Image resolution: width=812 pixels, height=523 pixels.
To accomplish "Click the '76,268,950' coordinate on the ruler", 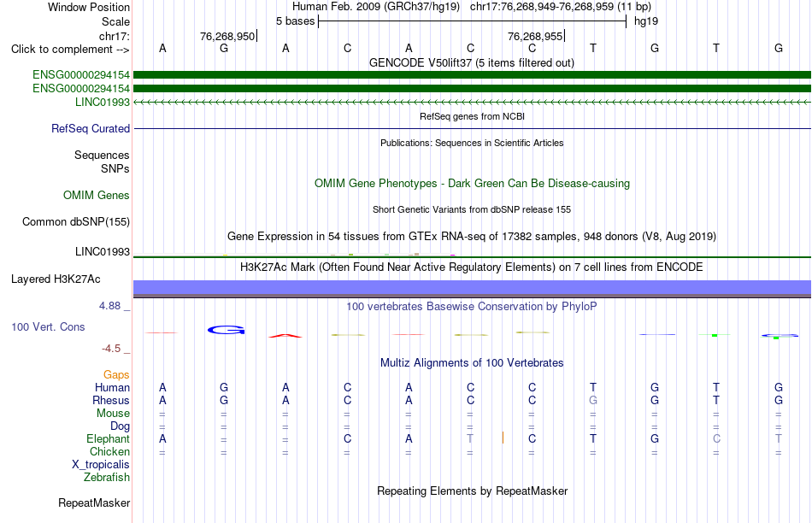I will [227, 36].
